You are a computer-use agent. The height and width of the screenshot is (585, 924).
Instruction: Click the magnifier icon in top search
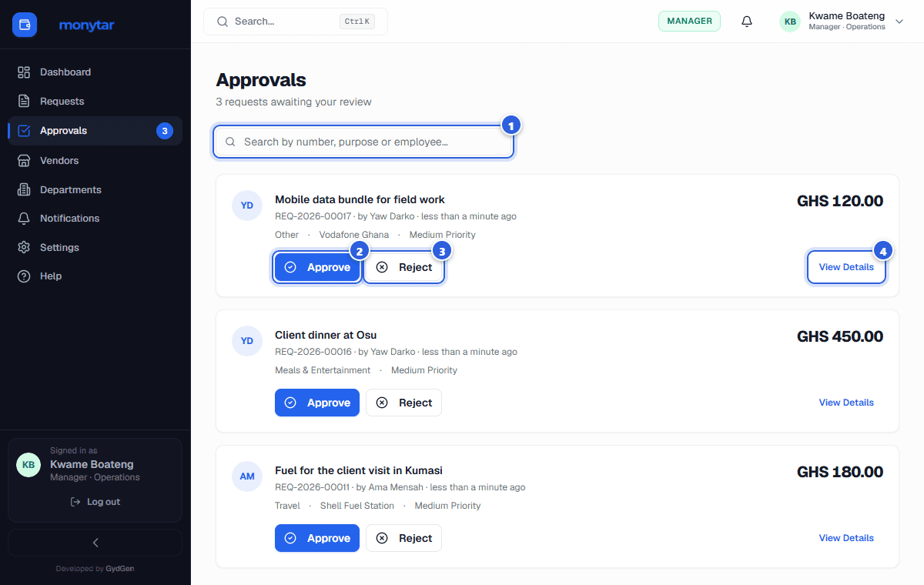(x=223, y=22)
